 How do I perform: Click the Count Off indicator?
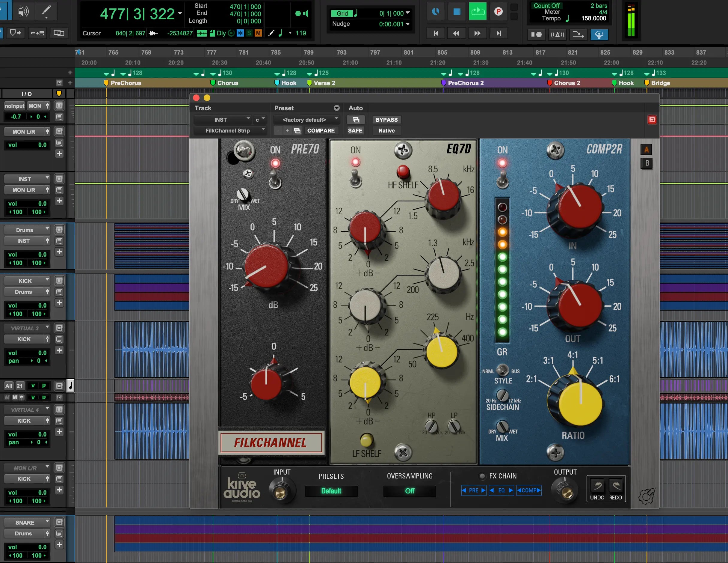point(546,5)
